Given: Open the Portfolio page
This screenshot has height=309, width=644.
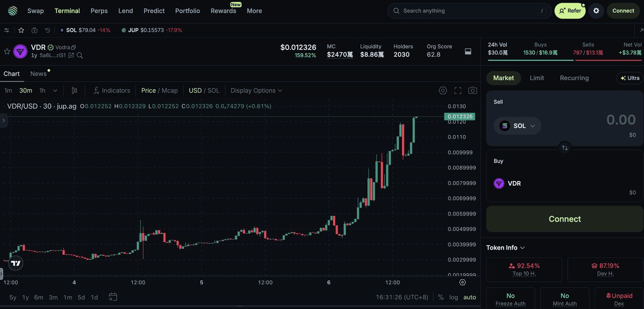Looking at the screenshot, I should click(188, 11).
